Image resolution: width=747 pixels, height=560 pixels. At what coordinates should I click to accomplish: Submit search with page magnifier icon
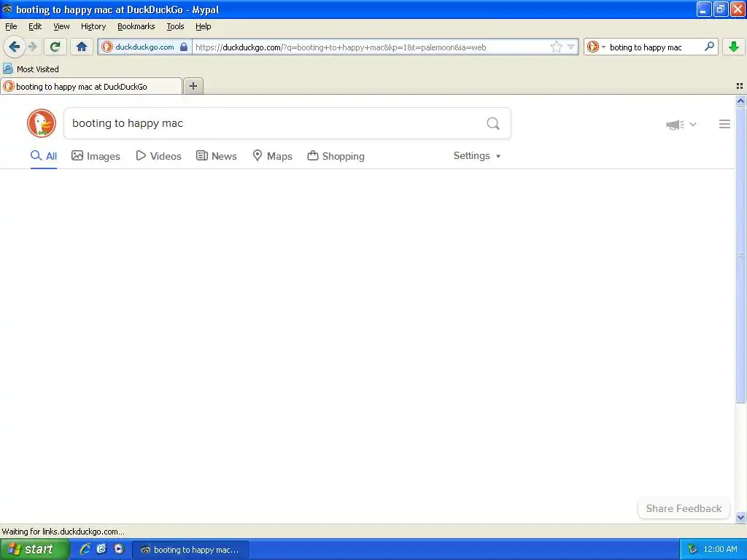493,123
